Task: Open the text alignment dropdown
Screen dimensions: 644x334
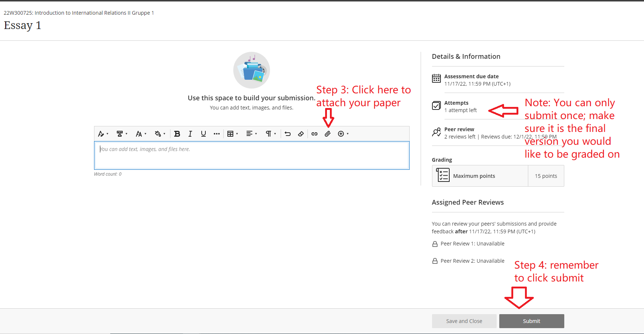Action: [x=252, y=134]
